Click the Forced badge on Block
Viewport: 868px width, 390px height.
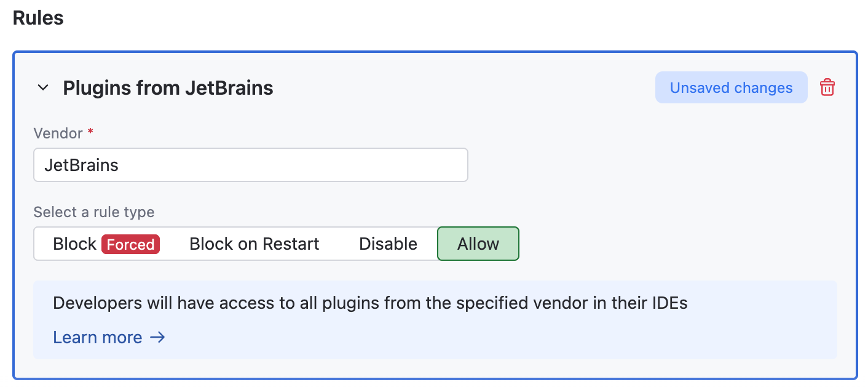coord(130,244)
